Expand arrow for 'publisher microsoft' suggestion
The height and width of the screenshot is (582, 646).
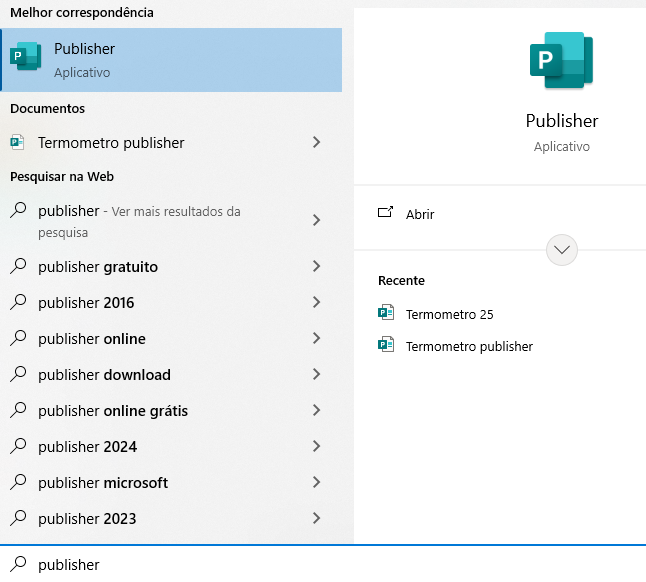tap(316, 482)
